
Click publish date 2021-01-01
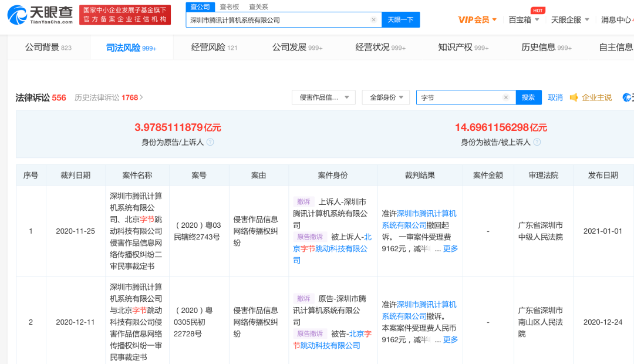pyautogui.click(x=602, y=231)
